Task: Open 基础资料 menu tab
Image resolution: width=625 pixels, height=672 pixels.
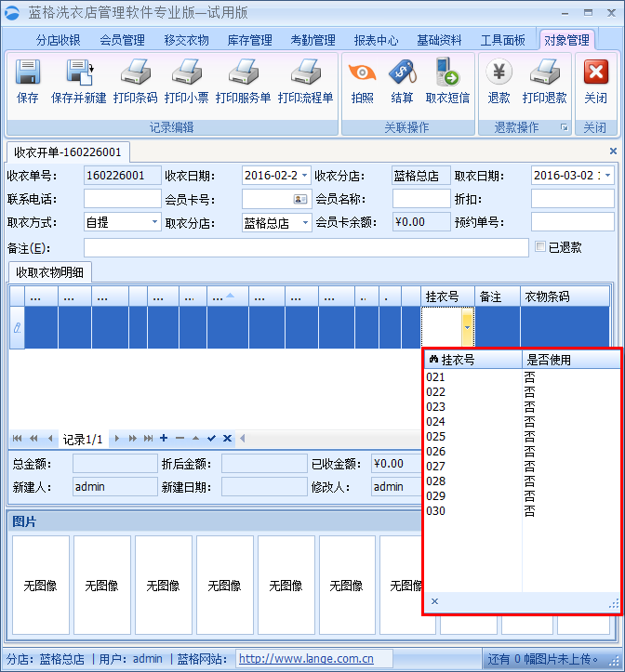Action: [439, 40]
